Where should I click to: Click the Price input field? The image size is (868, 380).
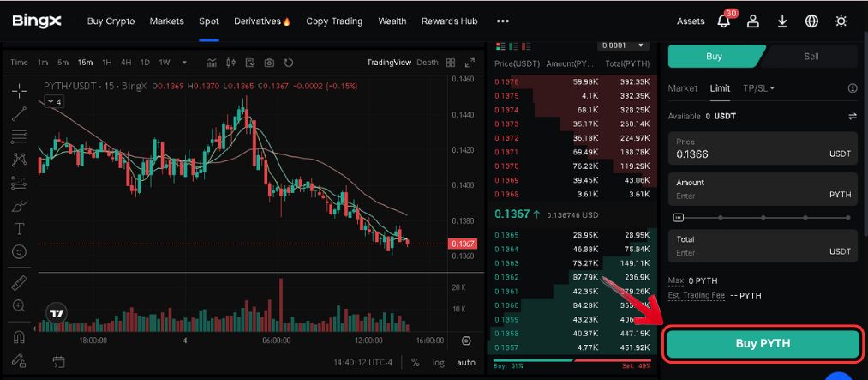pyautogui.click(x=763, y=148)
